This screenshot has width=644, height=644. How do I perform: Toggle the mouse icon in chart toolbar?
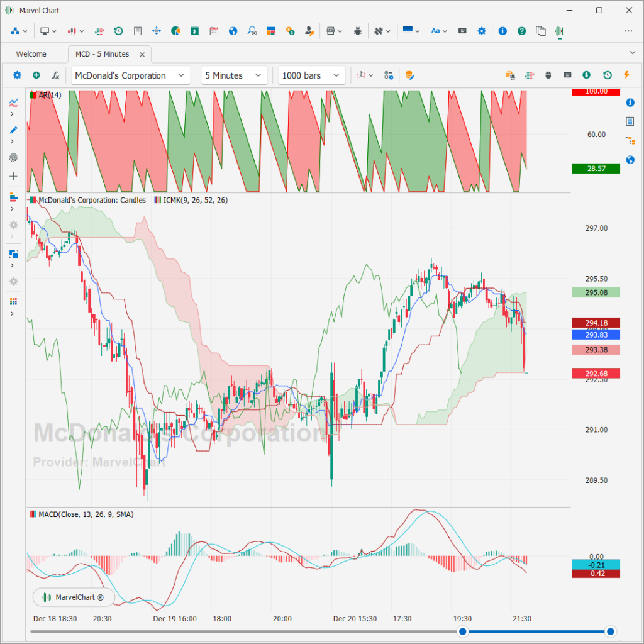pos(548,75)
